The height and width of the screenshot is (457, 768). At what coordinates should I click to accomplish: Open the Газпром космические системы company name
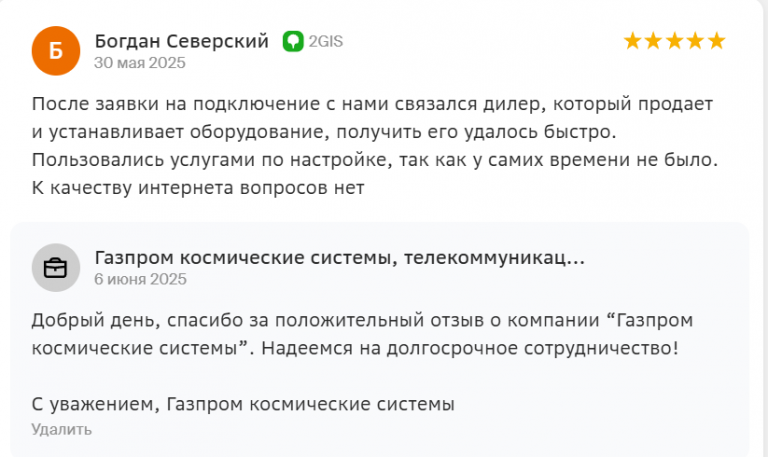(339, 258)
